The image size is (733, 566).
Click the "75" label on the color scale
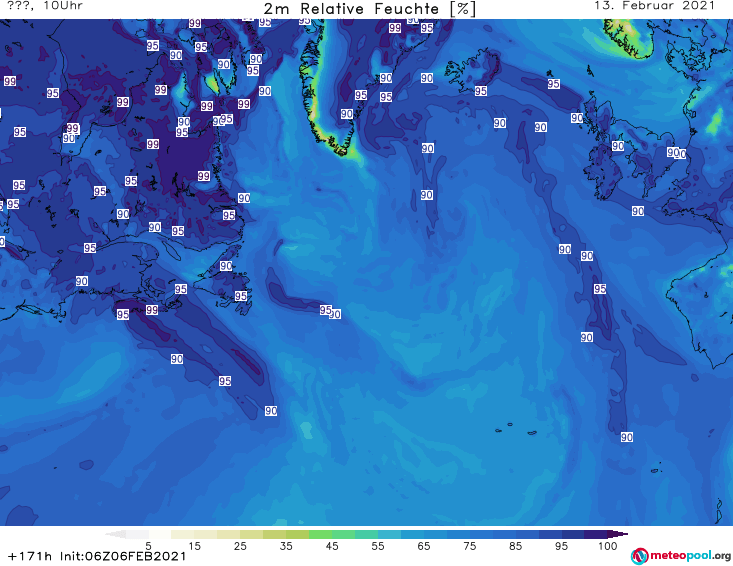[469, 546]
